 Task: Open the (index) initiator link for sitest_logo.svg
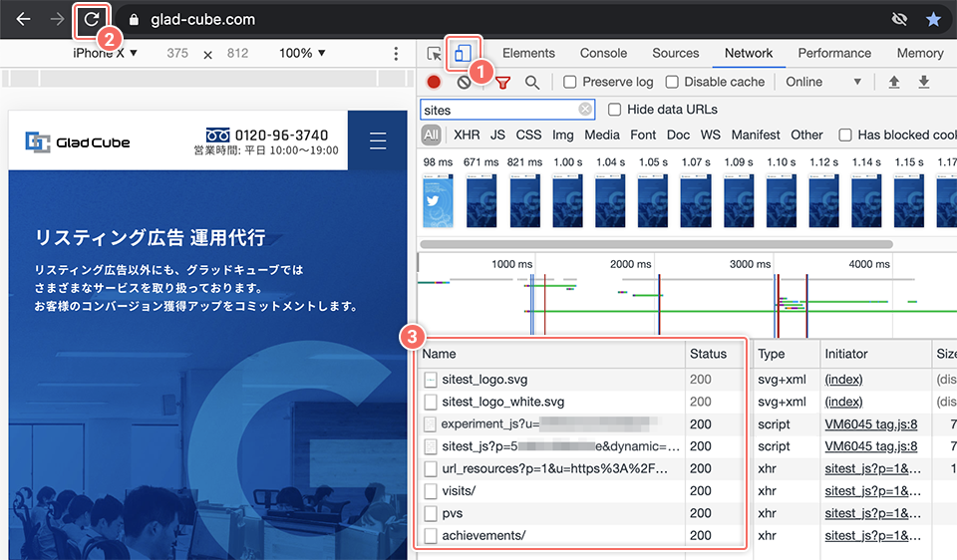[x=843, y=380]
